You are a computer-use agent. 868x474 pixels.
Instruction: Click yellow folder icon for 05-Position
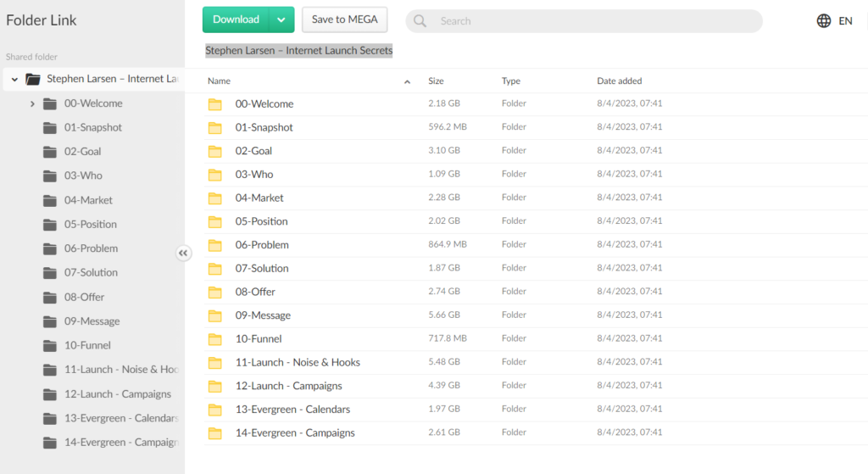point(215,221)
